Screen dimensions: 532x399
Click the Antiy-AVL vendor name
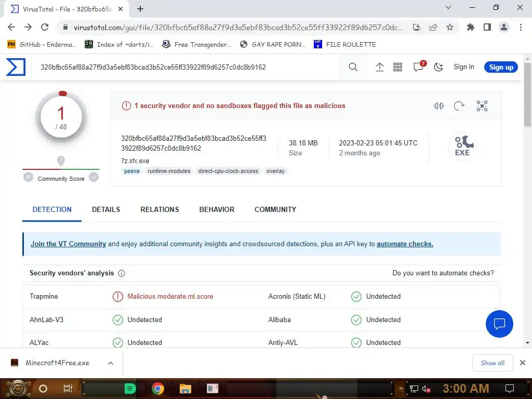(x=283, y=343)
